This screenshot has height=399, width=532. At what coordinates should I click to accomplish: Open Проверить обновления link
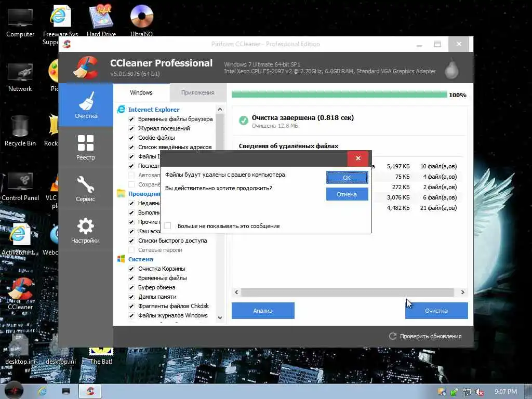coord(431,336)
